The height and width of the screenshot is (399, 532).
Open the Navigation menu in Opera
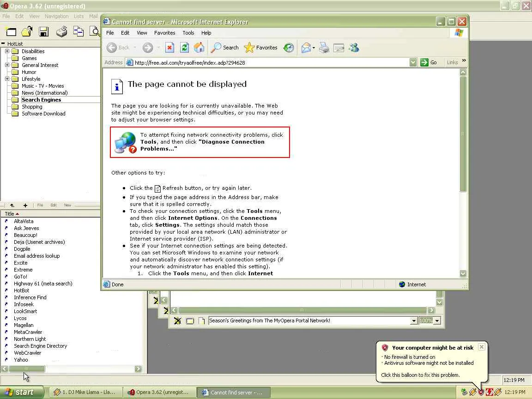[x=57, y=16]
